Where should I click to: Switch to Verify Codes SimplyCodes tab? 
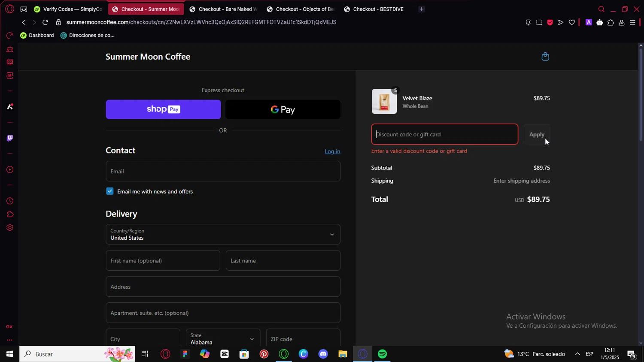coord(68,9)
